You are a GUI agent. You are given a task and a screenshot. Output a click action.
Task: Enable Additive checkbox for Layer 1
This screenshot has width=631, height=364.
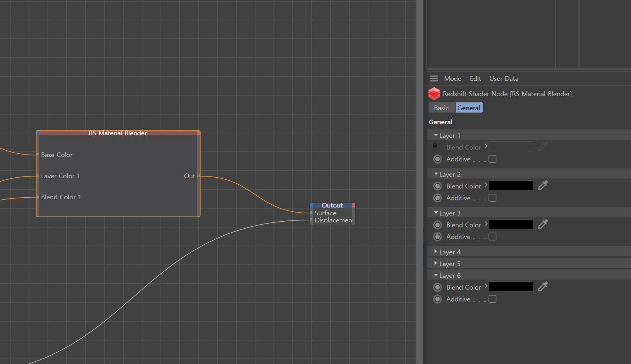pyautogui.click(x=492, y=159)
